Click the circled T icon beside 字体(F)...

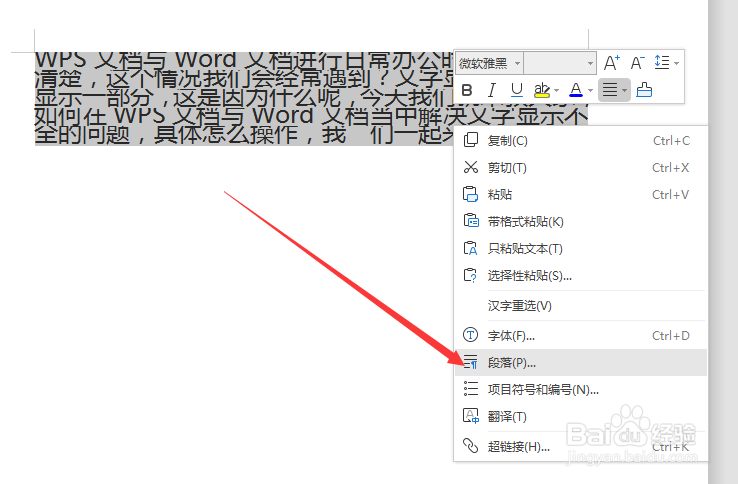pyautogui.click(x=471, y=335)
